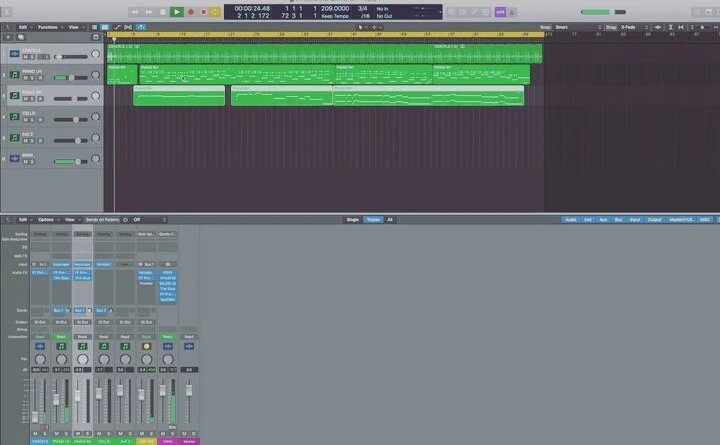720x445 pixels.
Task: Mute the CRACKLE track in the track header
Action: click(x=26, y=56)
